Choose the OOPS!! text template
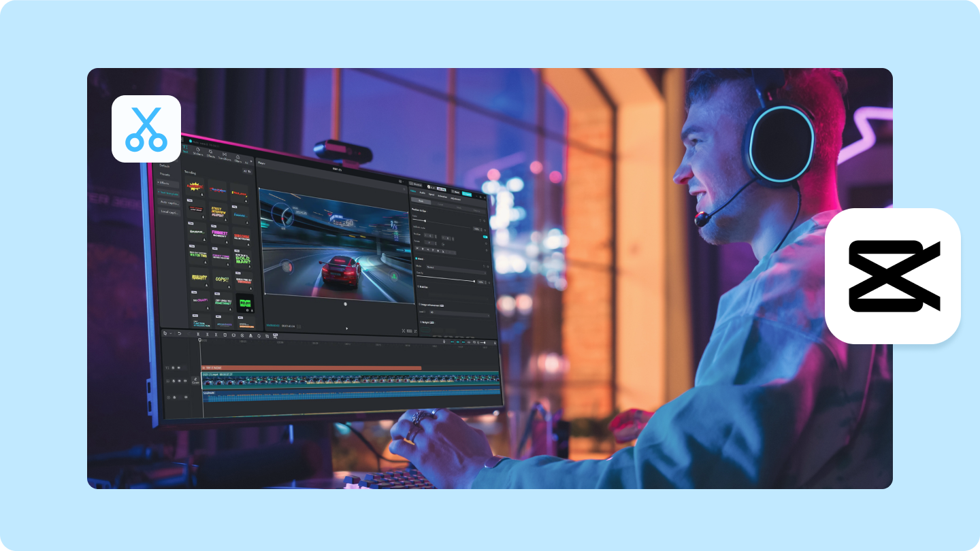Image resolution: width=980 pixels, height=551 pixels. [x=221, y=279]
